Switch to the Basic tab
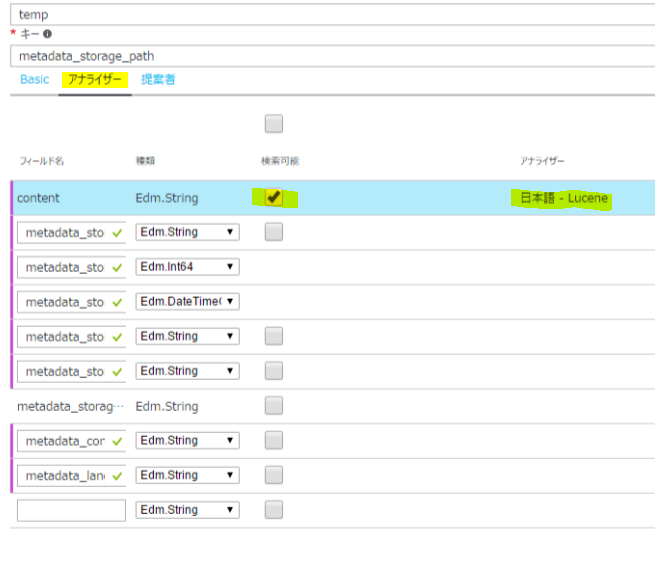Image resolution: width=655 pixels, height=582 pixels. pyautogui.click(x=35, y=79)
